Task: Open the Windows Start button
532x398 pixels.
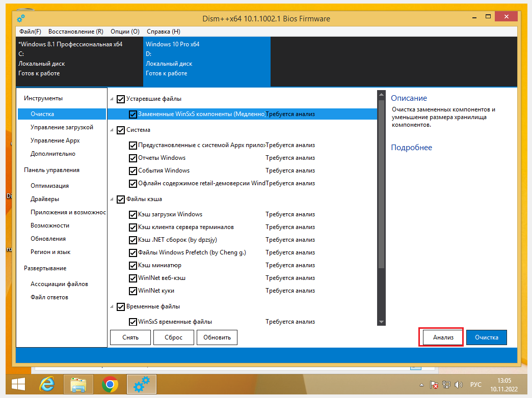Action: pyautogui.click(x=18, y=384)
